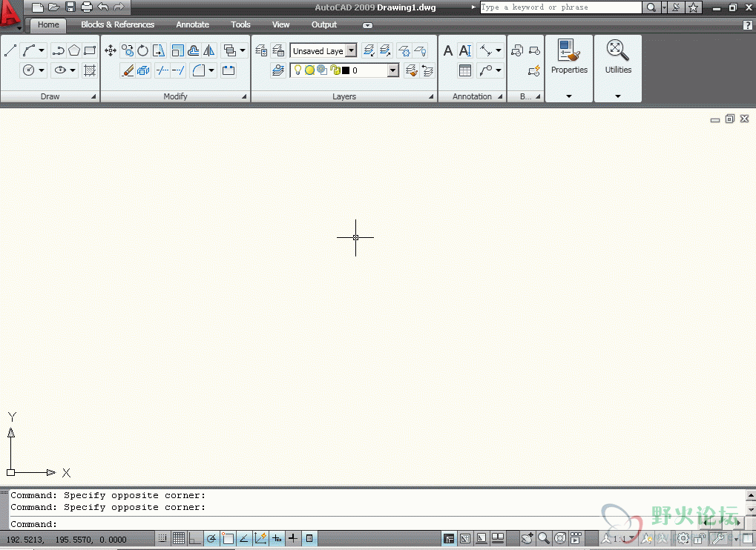Screen dimensions: 756x550
Task: Toggle Grid Display in status bar
Action: 179,538
